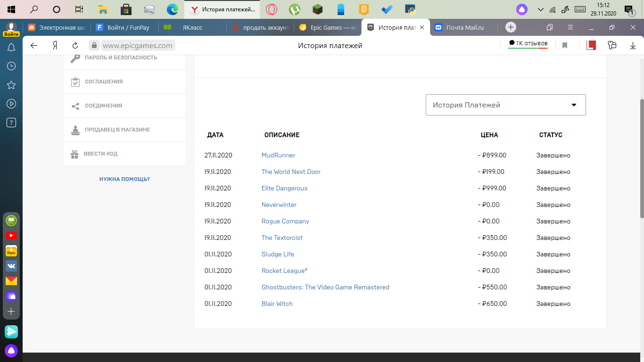
Task: Click the www.epicgames.com address field
Action: click(x=138, y=45)
